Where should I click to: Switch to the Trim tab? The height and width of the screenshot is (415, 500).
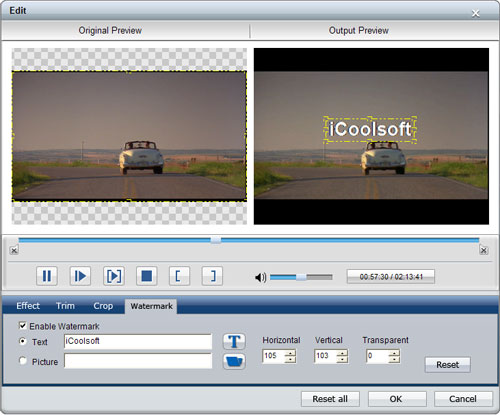65,306
